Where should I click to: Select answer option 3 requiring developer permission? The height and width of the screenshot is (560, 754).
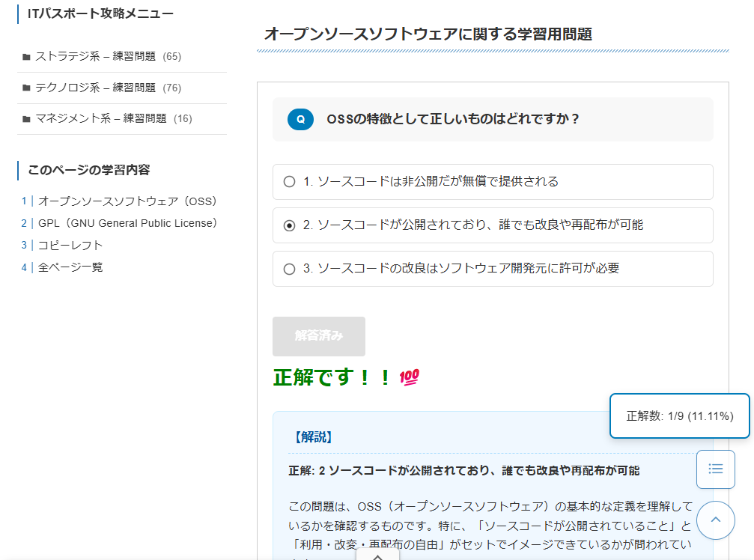click(x=289, y=269)
